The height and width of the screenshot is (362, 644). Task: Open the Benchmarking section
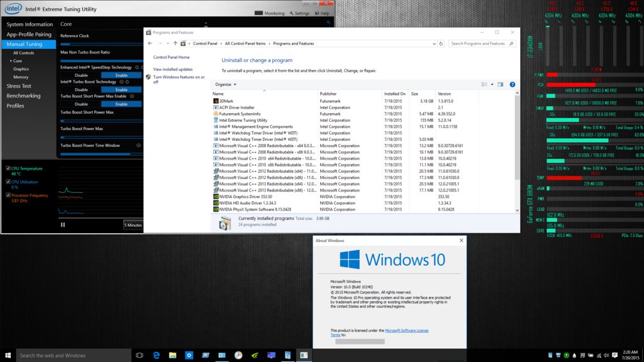click(23, 96)
